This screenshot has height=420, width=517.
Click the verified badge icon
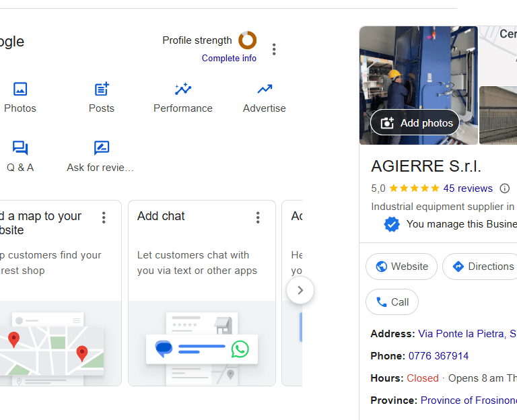(x=392, y=224)
